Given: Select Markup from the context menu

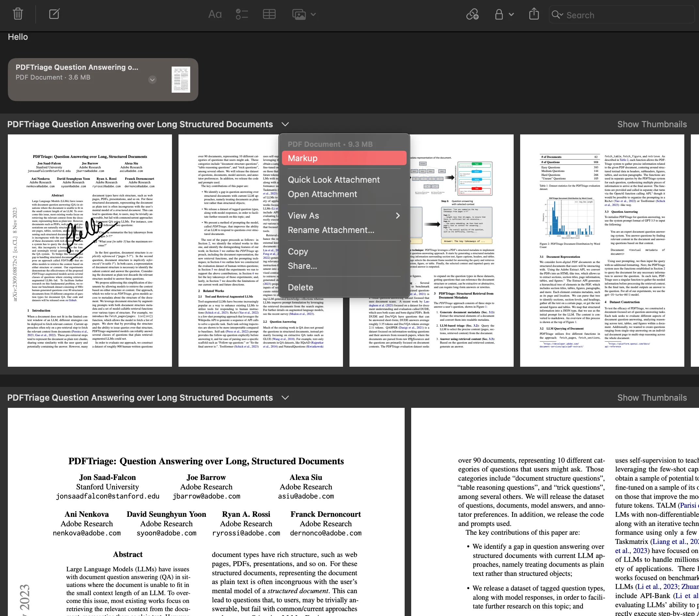Looking at the screenshot, I should coord(344,158).
